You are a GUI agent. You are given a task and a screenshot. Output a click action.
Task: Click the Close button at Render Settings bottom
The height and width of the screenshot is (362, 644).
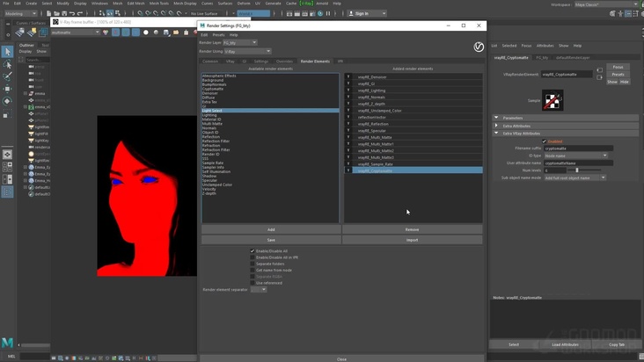pyautogui.click(x=341, y=359)
